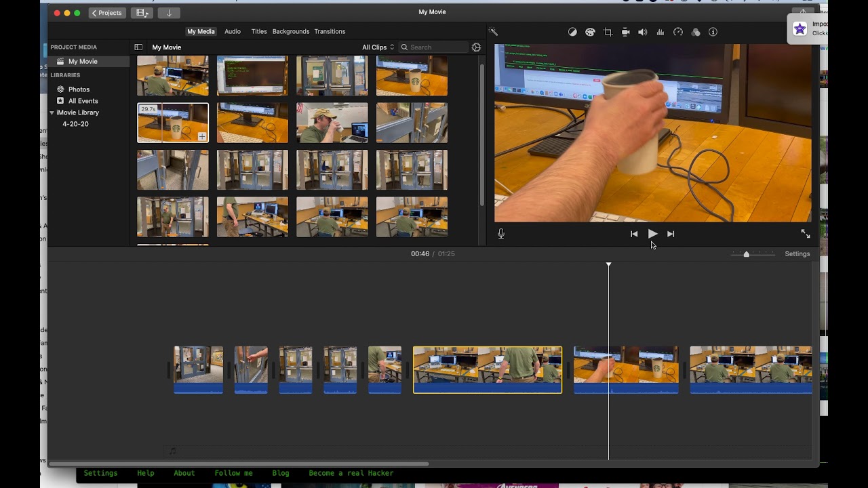Click the timeline horizontal scrollbar
The height and width of the screenshot is (488, 868).
[239, 464]
